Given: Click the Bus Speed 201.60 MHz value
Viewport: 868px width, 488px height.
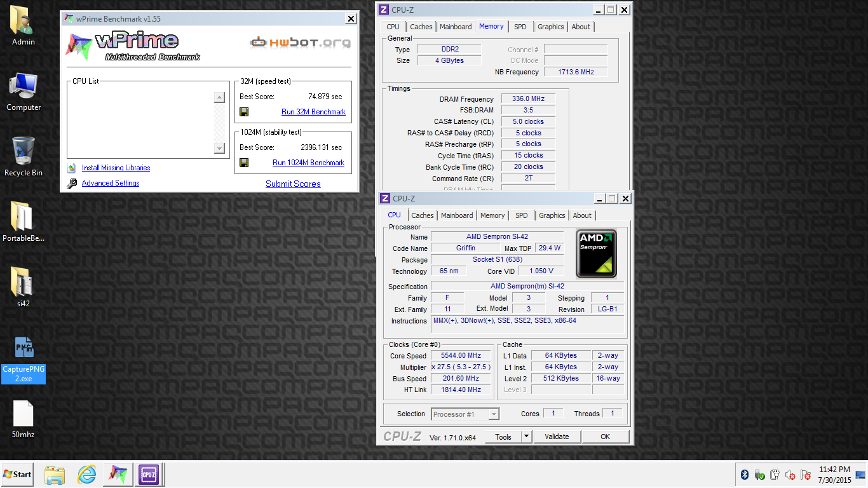Looking at the screenshot, I should pos(461,379).
